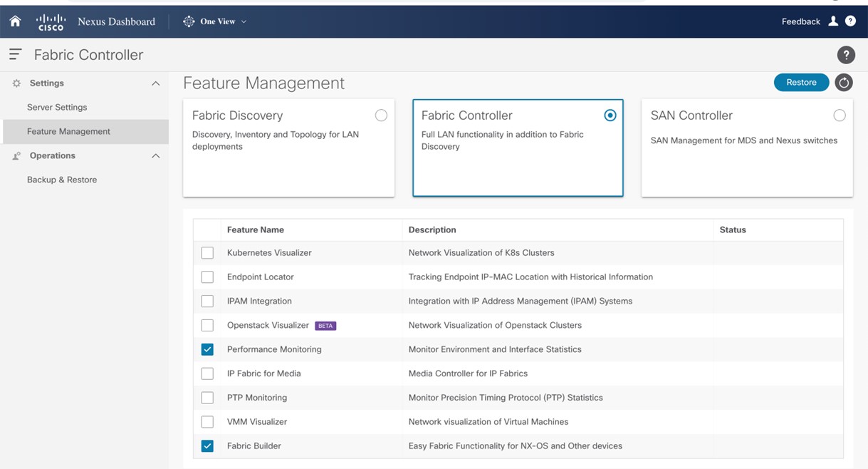Go to Server Settings
Screen dimensions: 868x469
click(57, 108)
